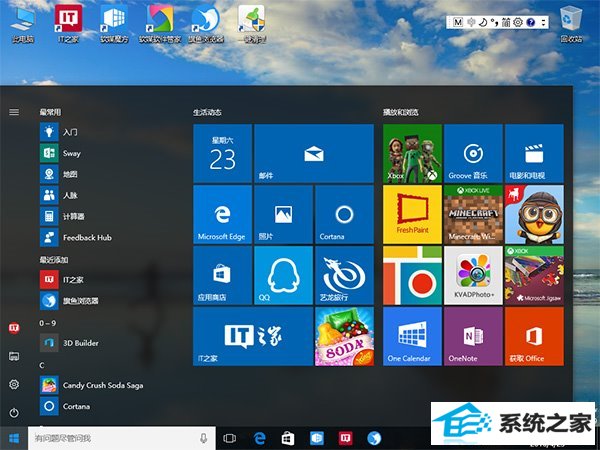Open the Microsoft Edge tile
Viewport: 600px width, 450px height.
[222, 214]
